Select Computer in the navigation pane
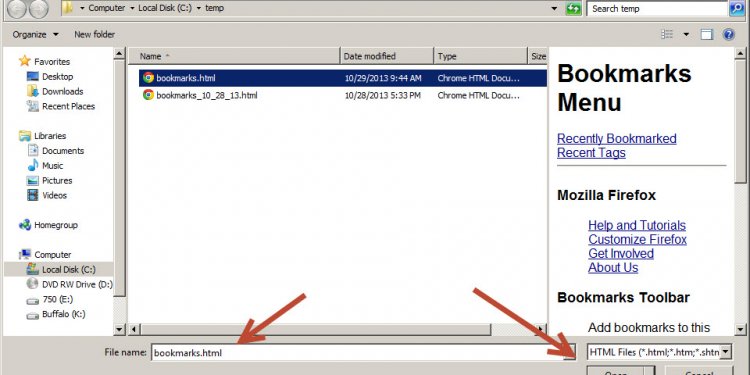Screen dimensions: 750x375 coord(53,254)
